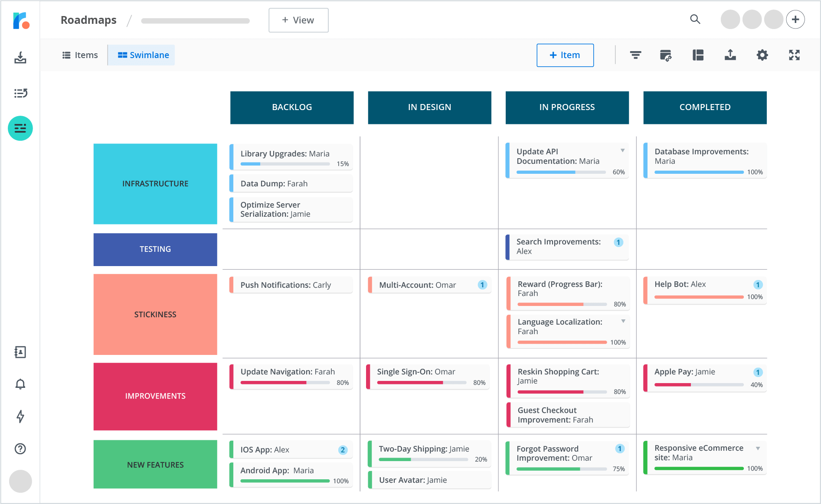
Task: Enter fullscreen mode
Action: coord(794,55)
